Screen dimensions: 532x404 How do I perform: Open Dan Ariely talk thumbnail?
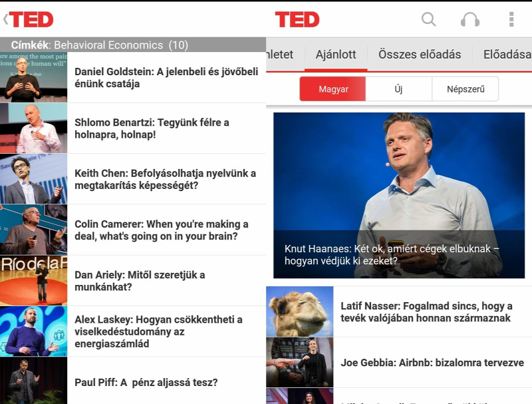34,280
